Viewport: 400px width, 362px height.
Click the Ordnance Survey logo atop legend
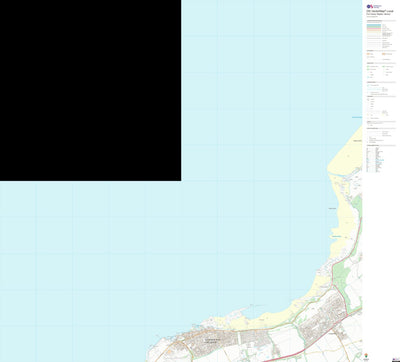pyautogui.click(x=374, y=6)
